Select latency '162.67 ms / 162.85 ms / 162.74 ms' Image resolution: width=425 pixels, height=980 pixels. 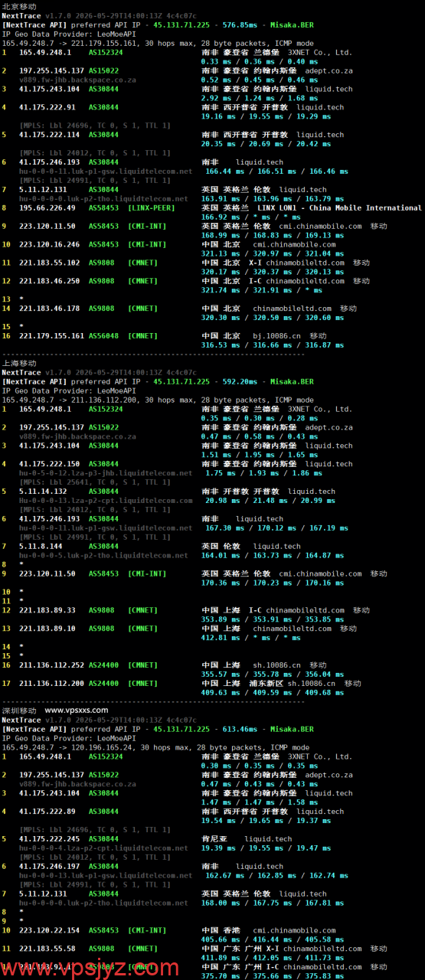click(x=276, y=876)
